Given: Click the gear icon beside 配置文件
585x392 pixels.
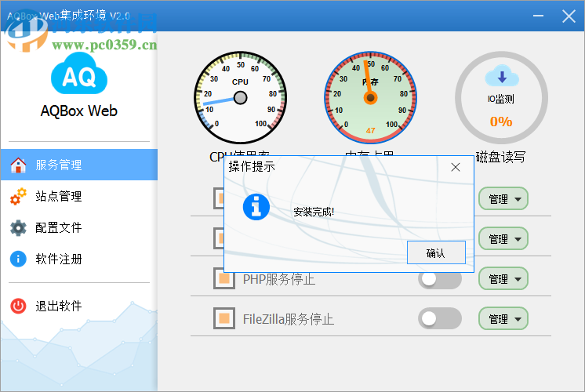Looking at the screenshot, I should coord(18,227).
